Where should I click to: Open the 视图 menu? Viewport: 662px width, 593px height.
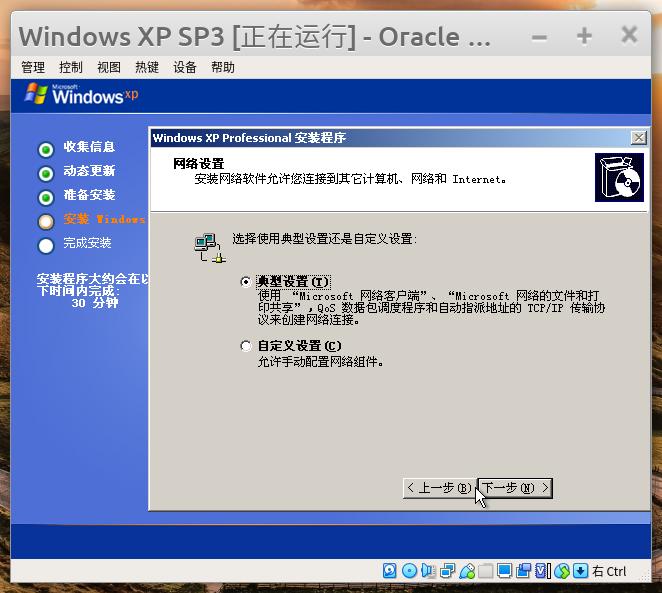[x=109, y=67]
